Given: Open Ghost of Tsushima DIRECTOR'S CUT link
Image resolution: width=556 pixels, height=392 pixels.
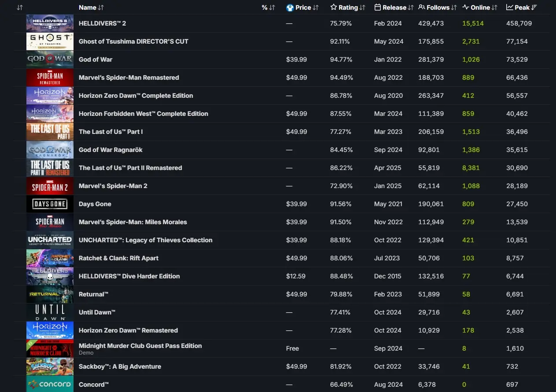Looking at the screenshot, I should pos(133,41).
